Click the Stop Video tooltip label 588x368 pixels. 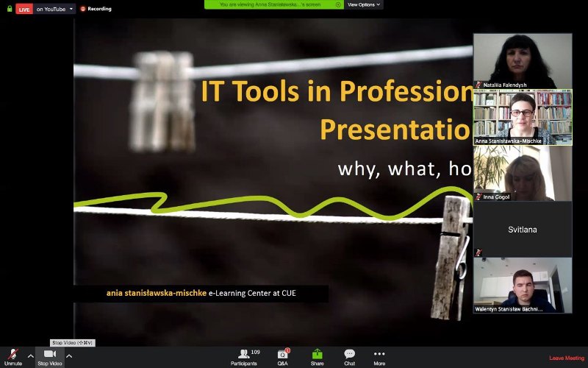point(72,342)
